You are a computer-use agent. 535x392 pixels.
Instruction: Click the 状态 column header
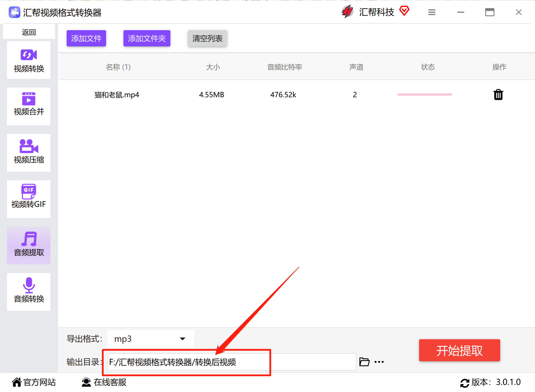point(428,67)
